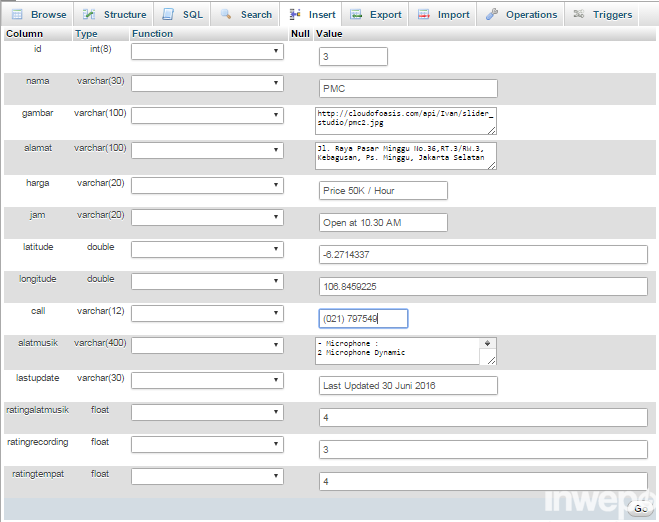Screen dimensions: 659x522
Task: Click the Export tab icon
Action: click(x=355, y=15)
